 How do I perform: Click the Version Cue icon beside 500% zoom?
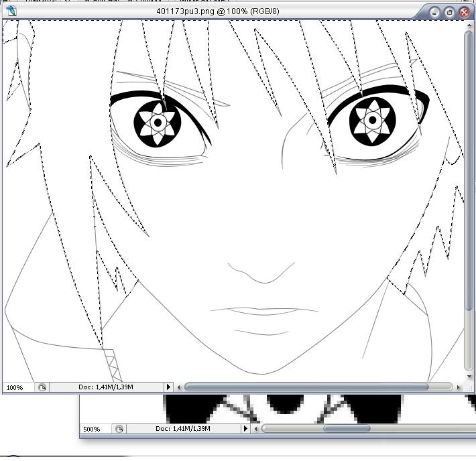[x=119, y=429]
